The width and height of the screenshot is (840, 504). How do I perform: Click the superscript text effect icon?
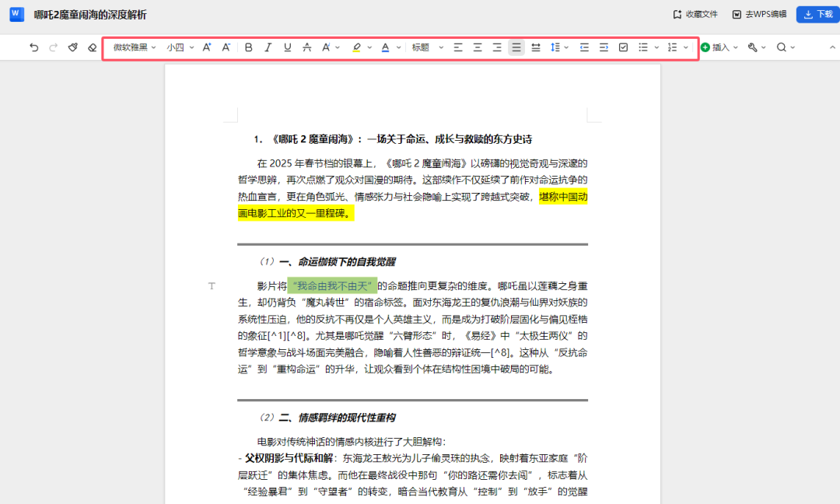[326, 47]
